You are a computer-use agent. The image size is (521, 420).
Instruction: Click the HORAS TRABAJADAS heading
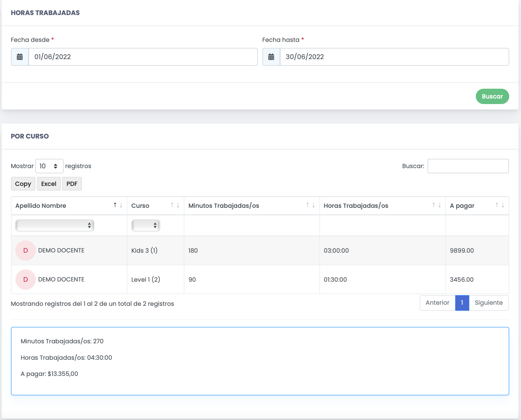coord(45,13)
